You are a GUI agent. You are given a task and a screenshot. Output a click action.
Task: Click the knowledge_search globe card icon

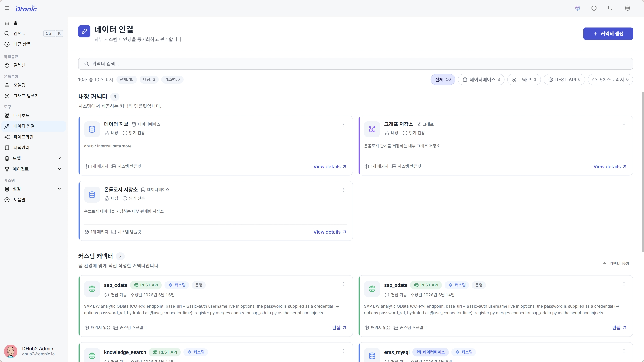(x=92, y=355)
